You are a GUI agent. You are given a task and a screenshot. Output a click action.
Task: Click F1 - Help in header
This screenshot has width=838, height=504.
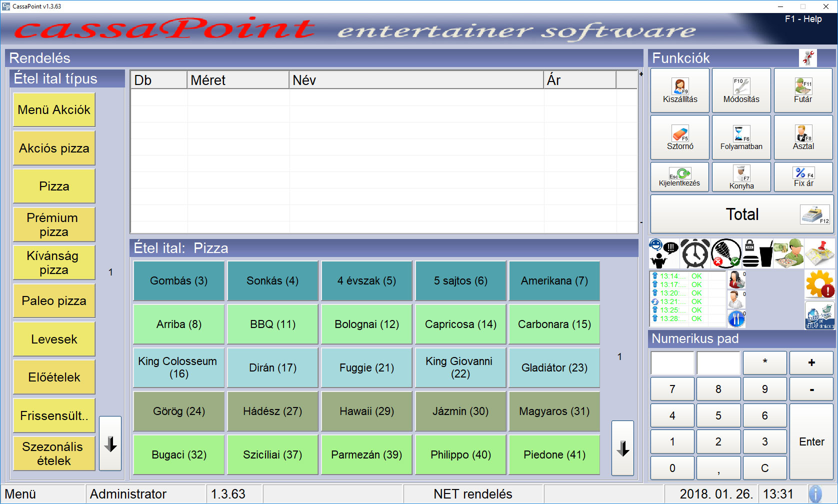pos(803,19)
